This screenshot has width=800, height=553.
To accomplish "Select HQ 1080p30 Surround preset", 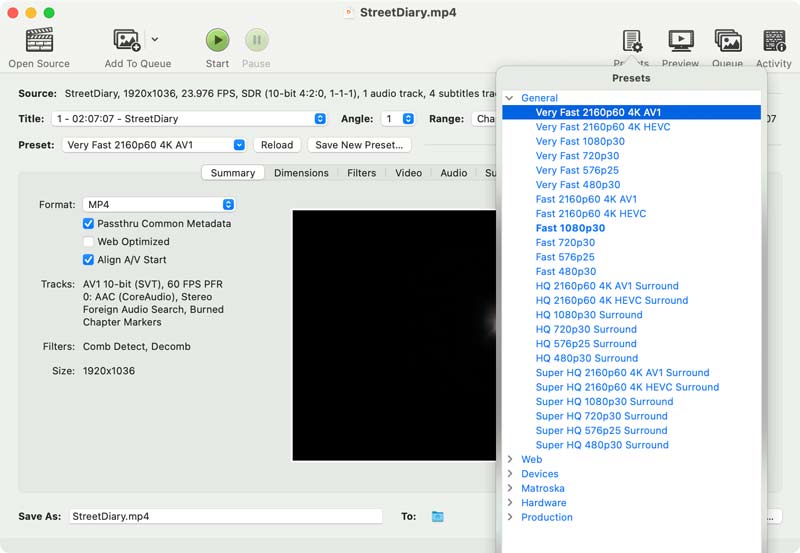I will [x=631, y=315].
